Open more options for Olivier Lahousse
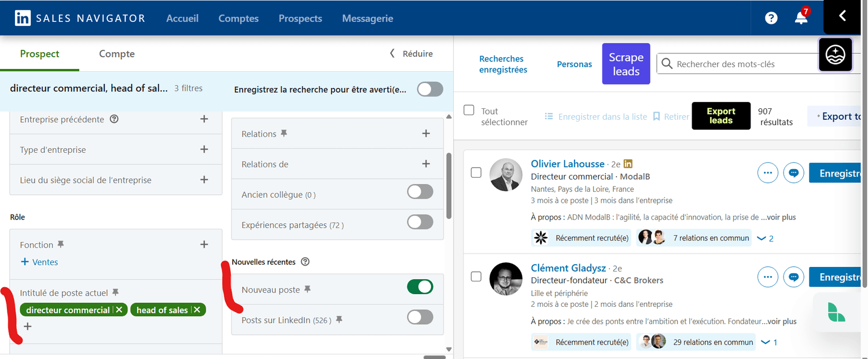The height and width of the screenshot is (359, 868). coord(767,173)
